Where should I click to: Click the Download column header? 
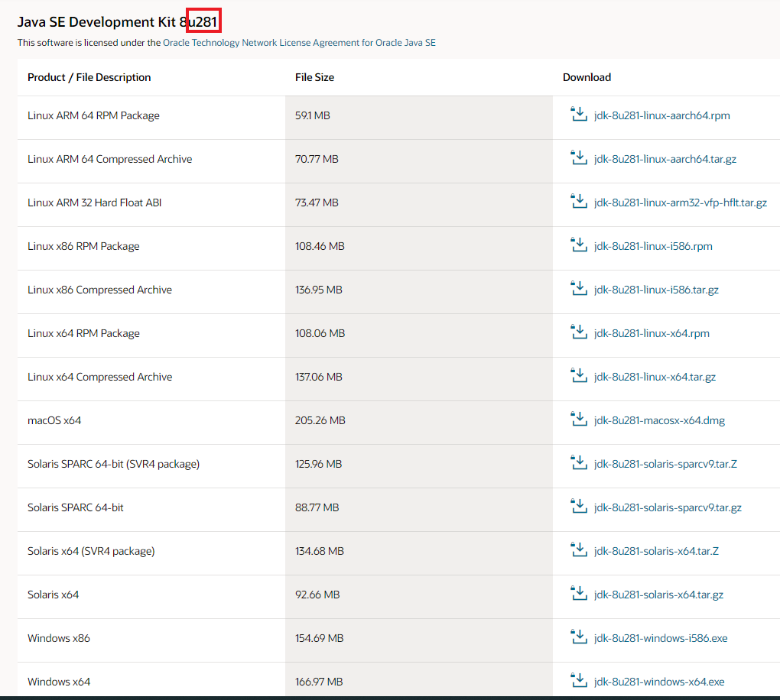[587, 77]
